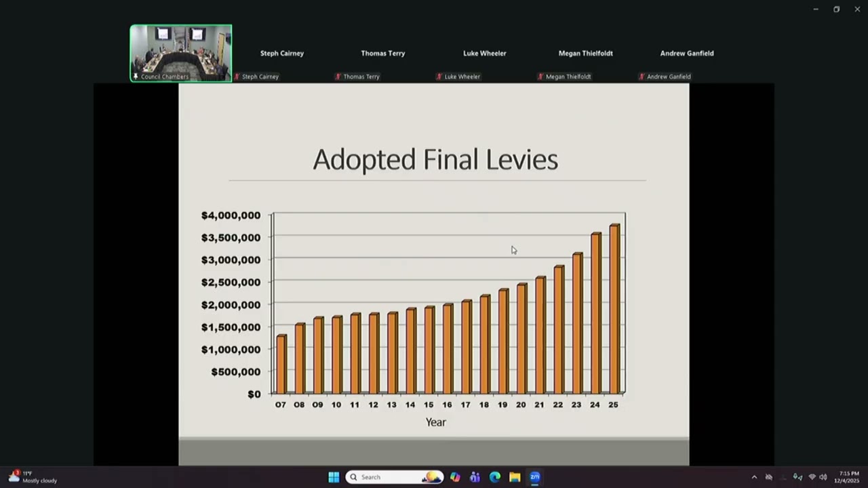The height and width of the screenshot is (488, 868).
Task: Click the Steph Cairney name label under tile
Action: click(x=260, y=77)
